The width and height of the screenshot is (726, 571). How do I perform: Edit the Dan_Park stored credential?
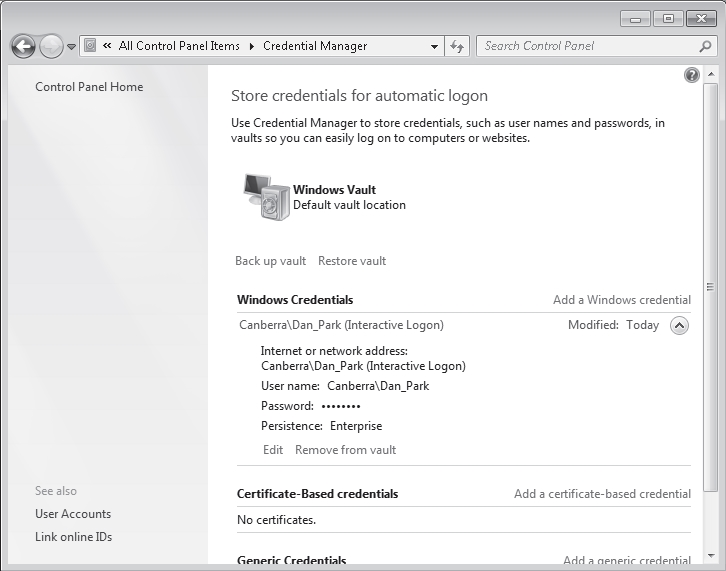(x=273, y=450)
